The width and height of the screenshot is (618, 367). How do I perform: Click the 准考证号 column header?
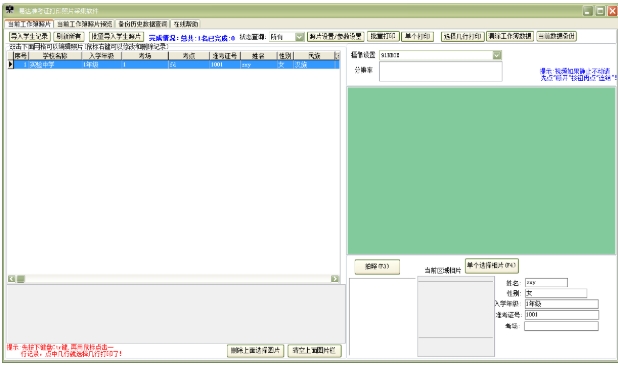[225, 56]
